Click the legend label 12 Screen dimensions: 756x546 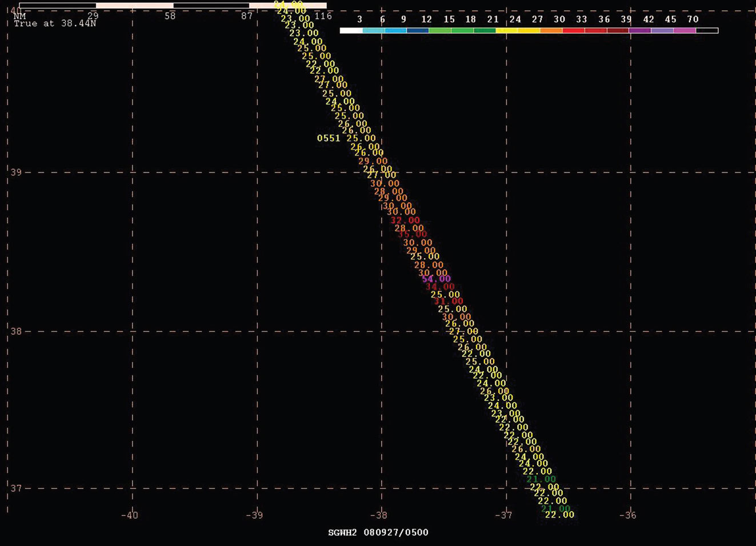click(426, 19)
